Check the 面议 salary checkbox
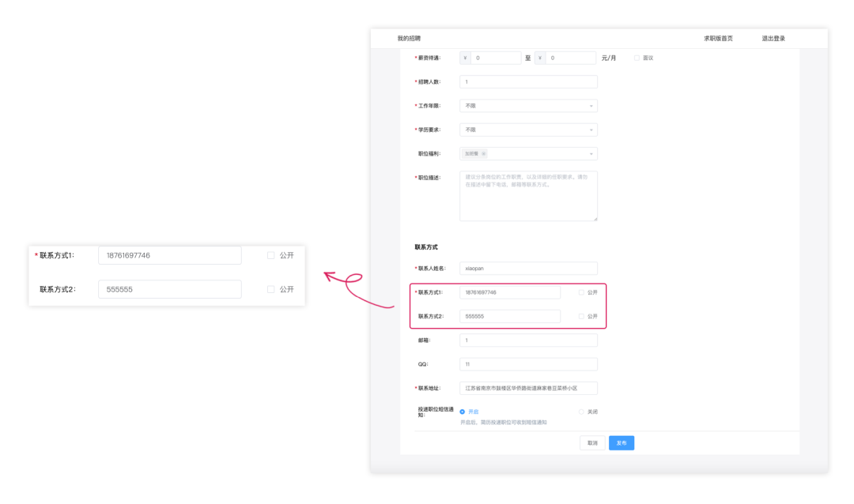 pyautogui.click(x=637, y=58)
